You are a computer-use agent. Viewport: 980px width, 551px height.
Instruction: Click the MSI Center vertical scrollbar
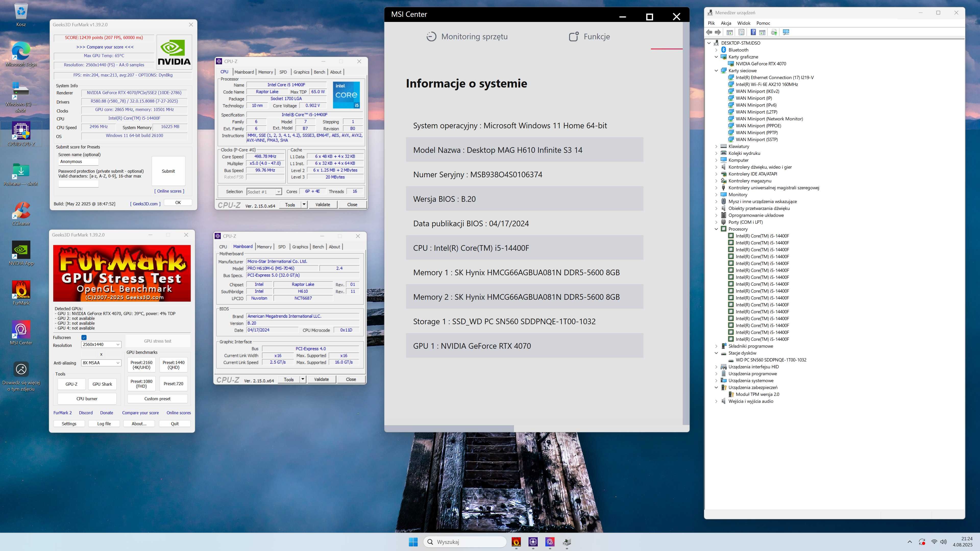tap(686, 224)
